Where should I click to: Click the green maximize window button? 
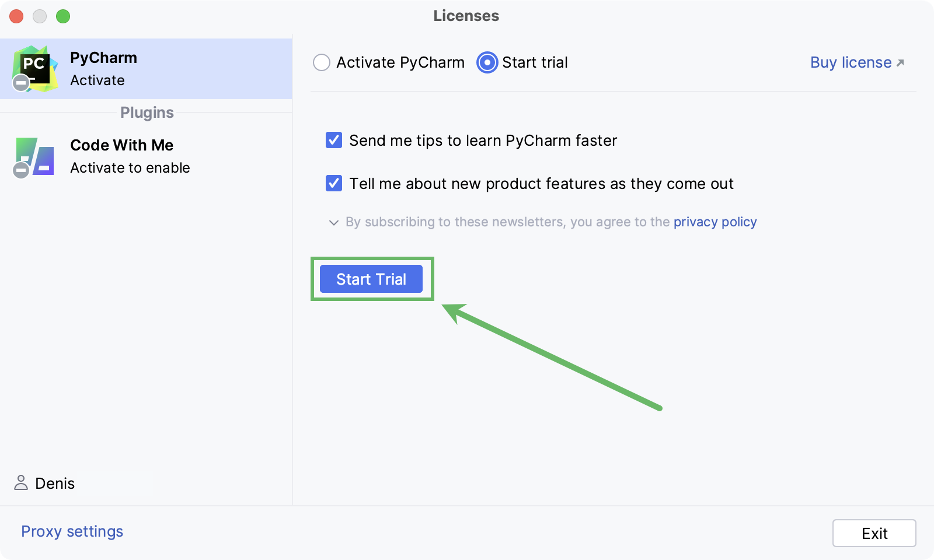tap(63, 16)
